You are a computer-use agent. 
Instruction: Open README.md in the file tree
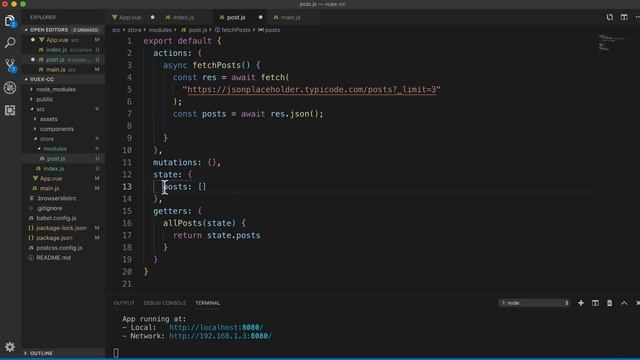[53, 258]
